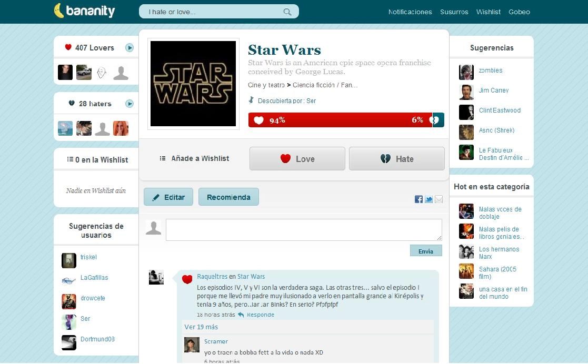
Task: Click the Le Fabuleux Destin d'Amélie thumbnail
Action: point(466,152)
